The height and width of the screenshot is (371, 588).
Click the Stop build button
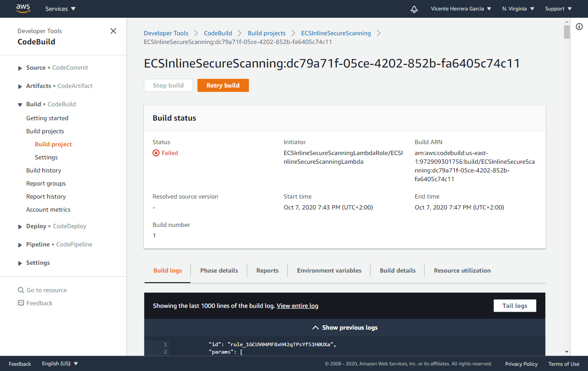pyautogui.click(x=168, y=85)
